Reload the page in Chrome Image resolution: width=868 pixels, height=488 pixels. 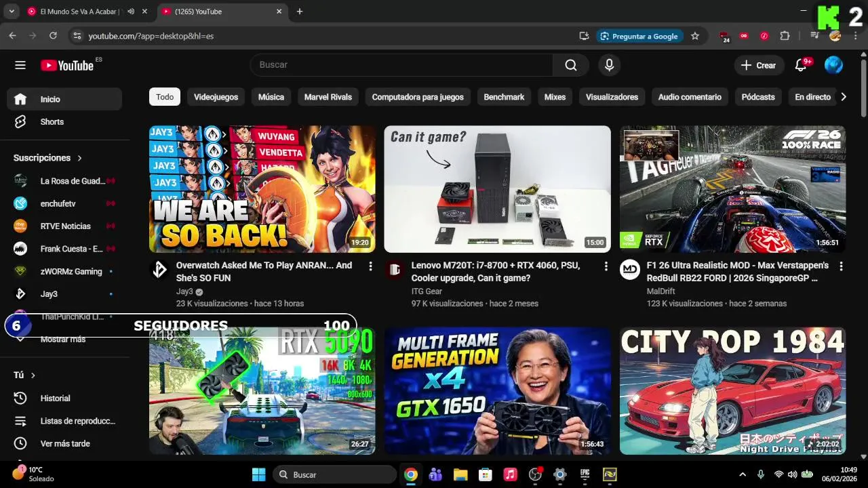(x=53, y=36)
